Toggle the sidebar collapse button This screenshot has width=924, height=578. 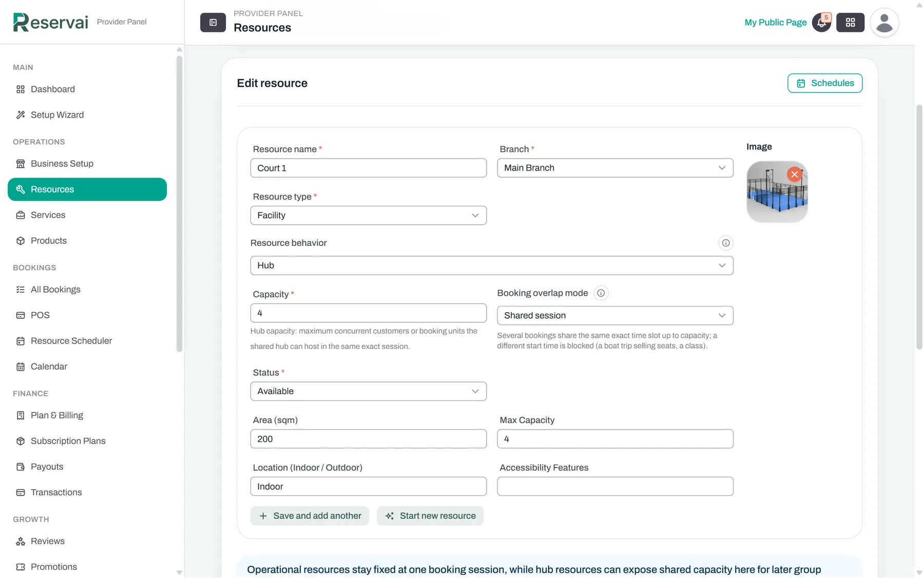pyautogui.click(x=213, y=23)
